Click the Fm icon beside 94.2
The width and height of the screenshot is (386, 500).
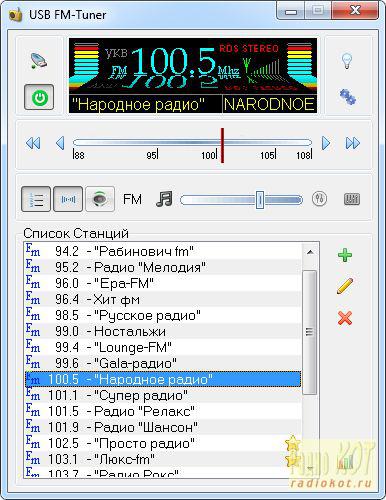tap(33, 250)
